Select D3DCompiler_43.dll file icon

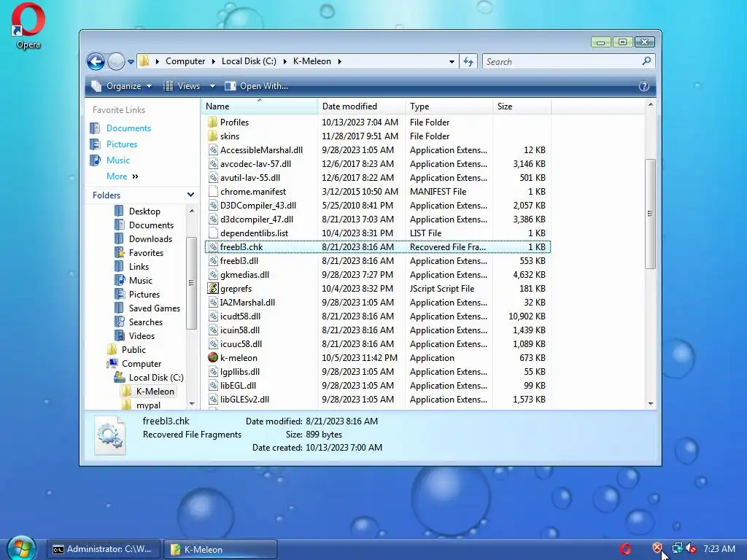pos(213,205)
